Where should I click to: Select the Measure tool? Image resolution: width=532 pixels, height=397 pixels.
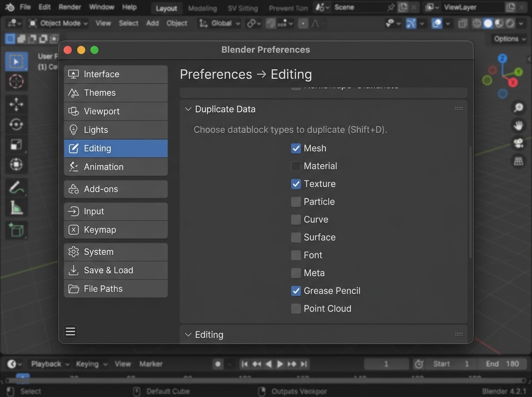[16, 207]
